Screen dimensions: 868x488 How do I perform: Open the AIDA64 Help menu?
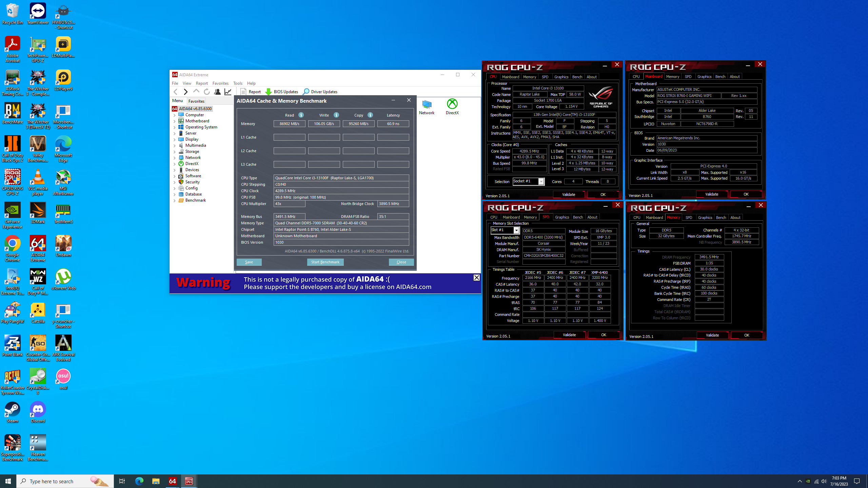pyautogui.click(x=251, y=83)
